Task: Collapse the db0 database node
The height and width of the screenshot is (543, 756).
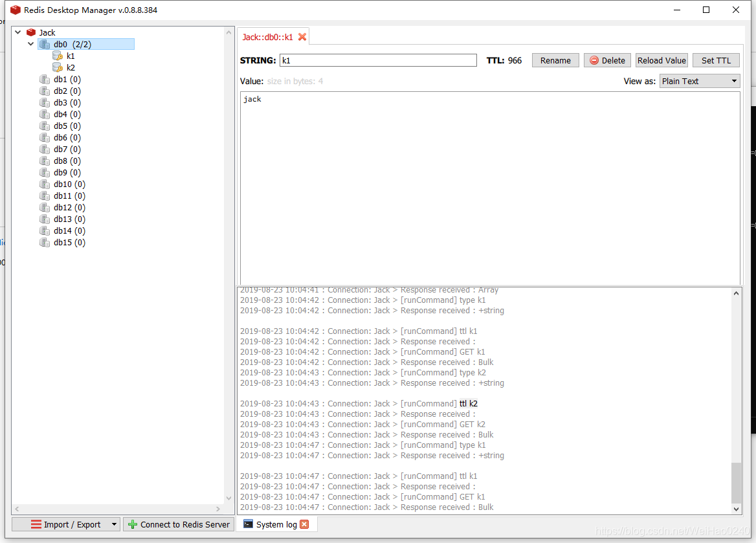Action: click(30, 44)
